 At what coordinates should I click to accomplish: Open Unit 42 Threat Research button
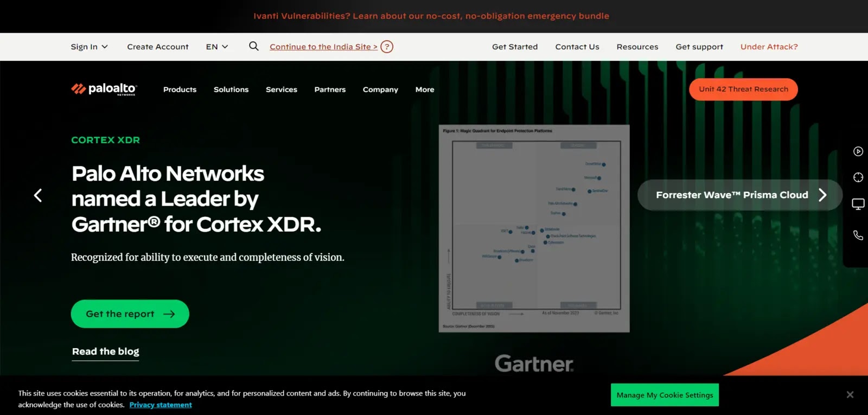click(x=743, y=90)
